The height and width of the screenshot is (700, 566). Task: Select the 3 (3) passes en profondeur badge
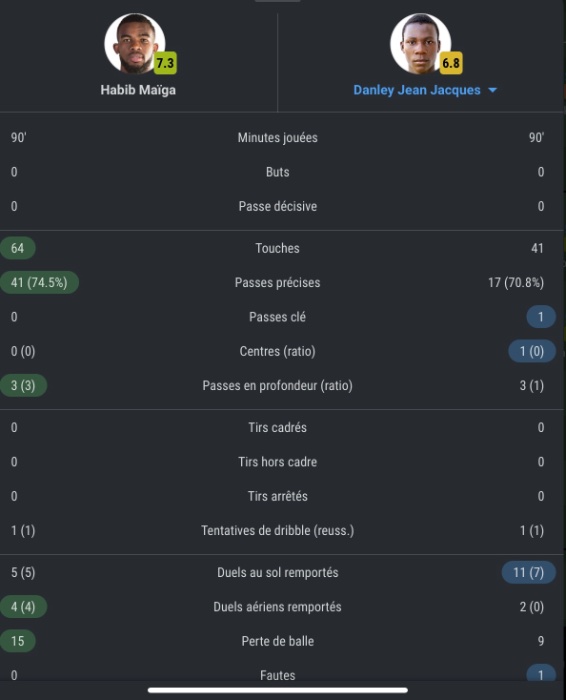(23, 386)
